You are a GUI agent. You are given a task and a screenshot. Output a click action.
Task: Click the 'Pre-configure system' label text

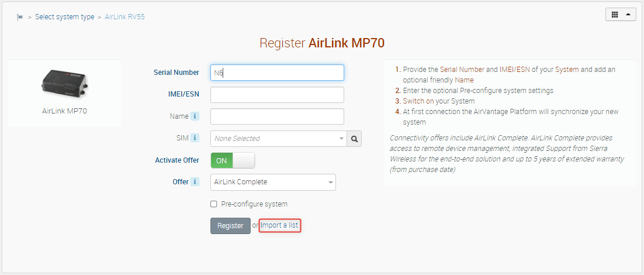[254, 204]
